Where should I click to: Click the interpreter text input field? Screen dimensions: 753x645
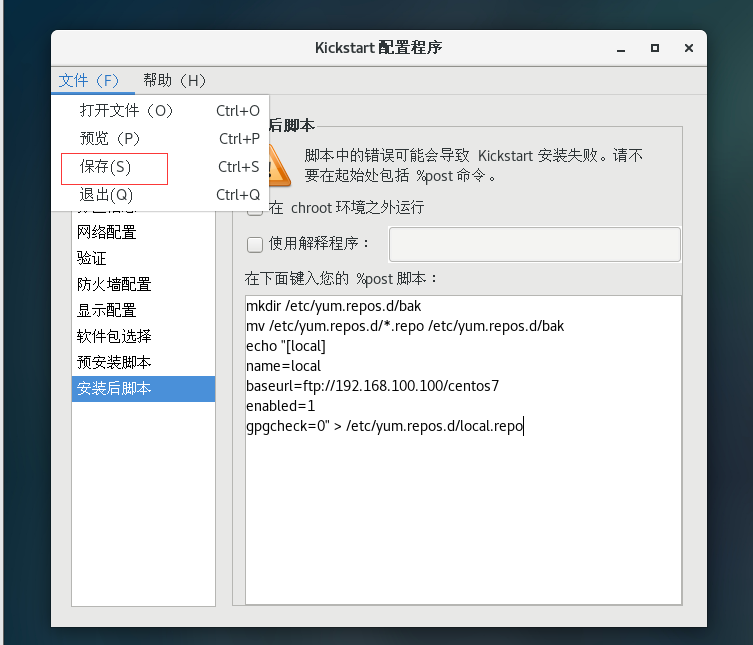tap(534, 244)
